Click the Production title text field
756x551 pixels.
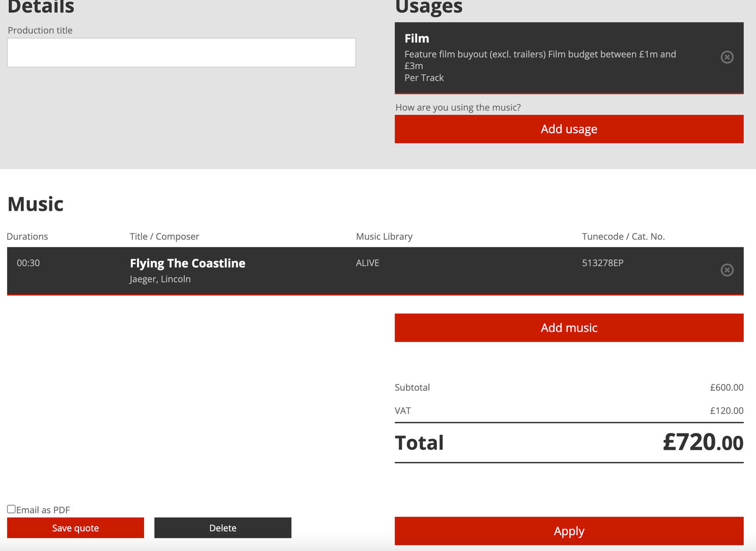(x=181, y=53)
